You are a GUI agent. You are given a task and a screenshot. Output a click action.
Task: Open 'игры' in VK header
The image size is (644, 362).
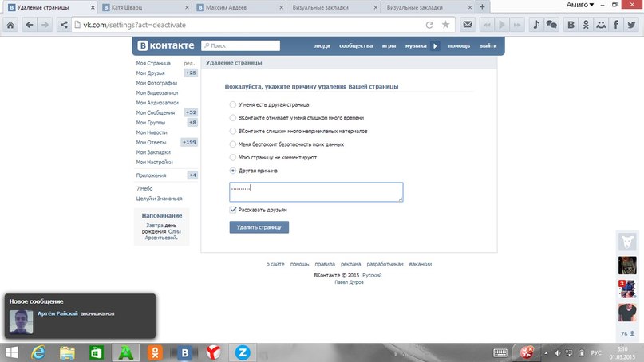click(389, 46)
